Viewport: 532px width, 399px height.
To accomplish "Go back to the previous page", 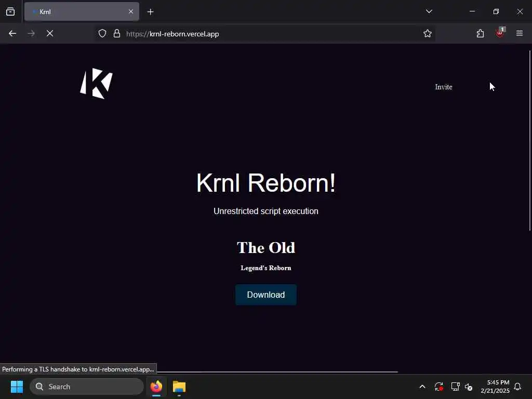I will tap(12, 33).
